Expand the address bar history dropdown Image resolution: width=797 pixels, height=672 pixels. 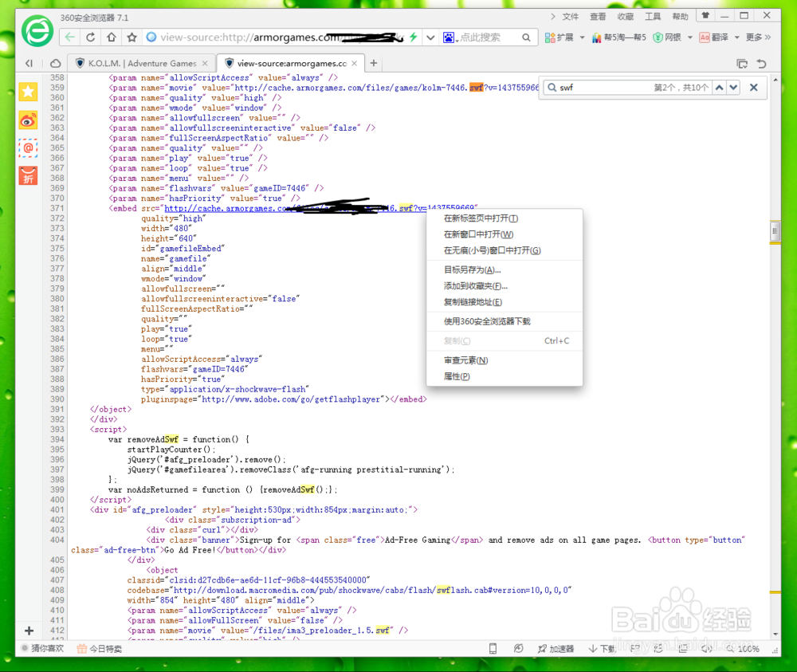pyautogui.click(x=430, y=37)
